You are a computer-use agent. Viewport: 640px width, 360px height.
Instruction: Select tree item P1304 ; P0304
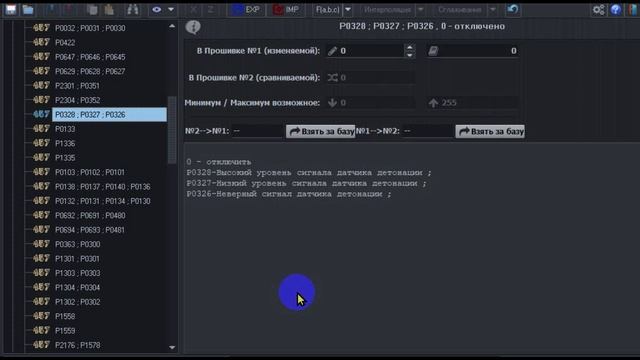(77, 288)
